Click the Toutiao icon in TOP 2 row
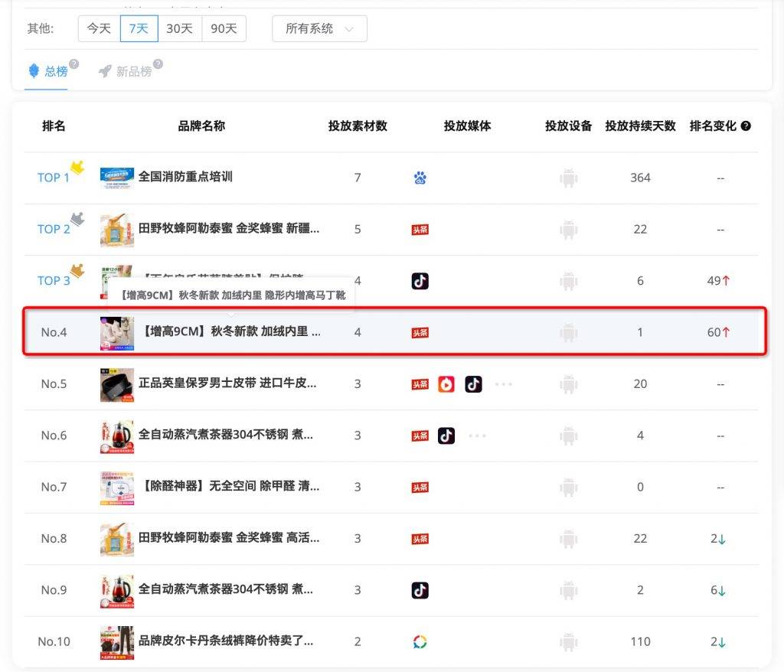The image size is (784, 672). (420, 230)
